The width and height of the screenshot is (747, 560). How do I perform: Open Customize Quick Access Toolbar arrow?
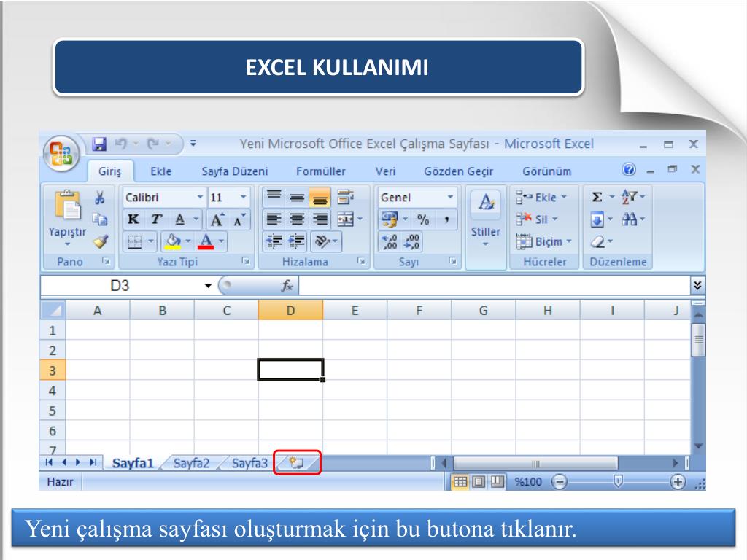tap(193, 143)
